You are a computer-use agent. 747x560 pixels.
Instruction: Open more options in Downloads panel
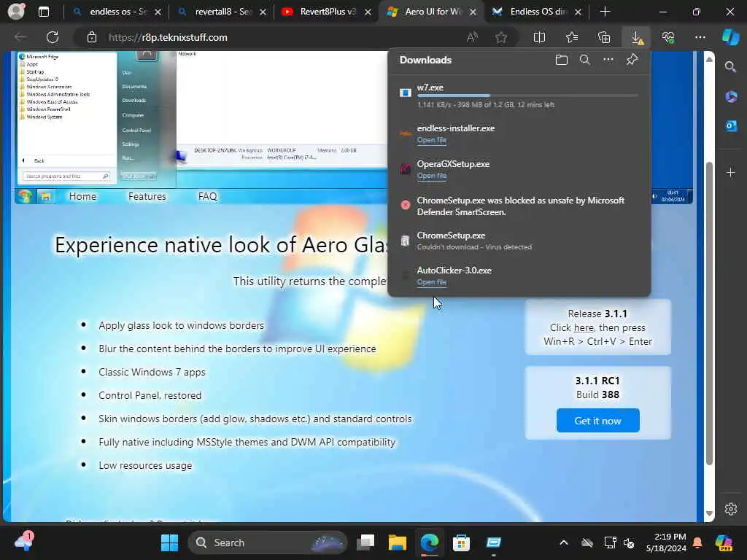608,60
